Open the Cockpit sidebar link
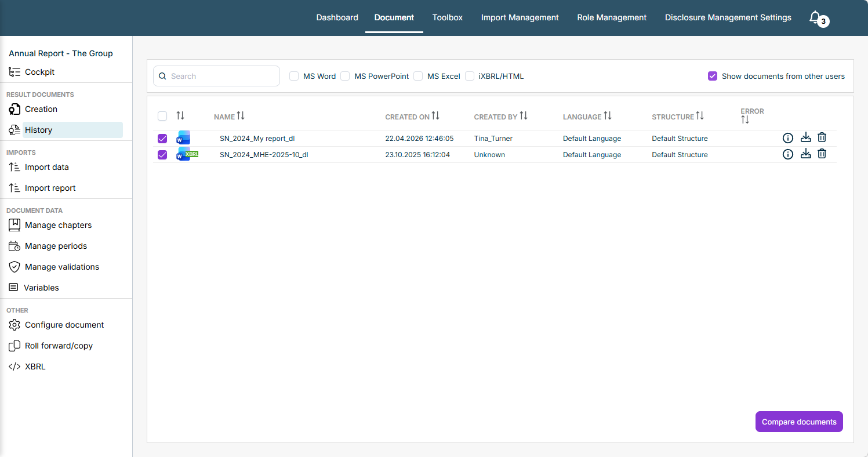Viewport: 868px width, 457px height. [39, 72]
